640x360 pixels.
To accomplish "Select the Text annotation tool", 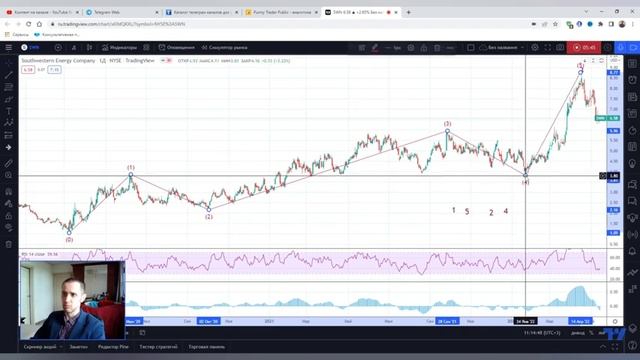I will coord(9,111).
